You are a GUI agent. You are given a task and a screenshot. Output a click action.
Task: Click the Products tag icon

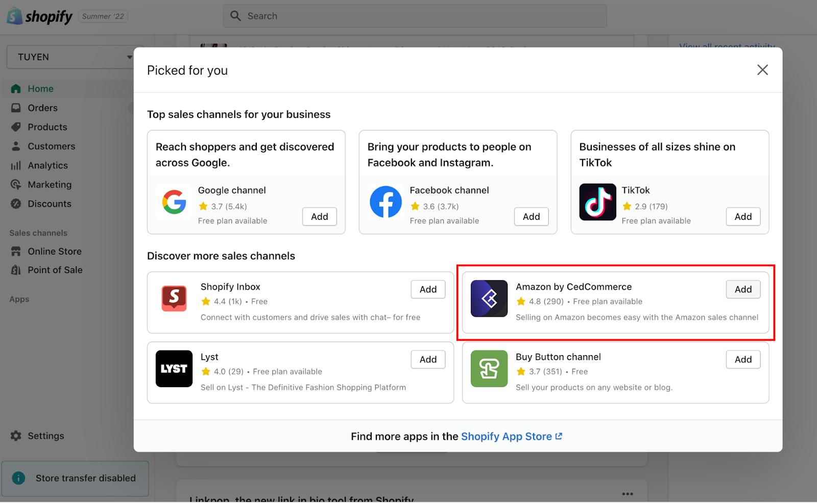click(x=16, y=127)
